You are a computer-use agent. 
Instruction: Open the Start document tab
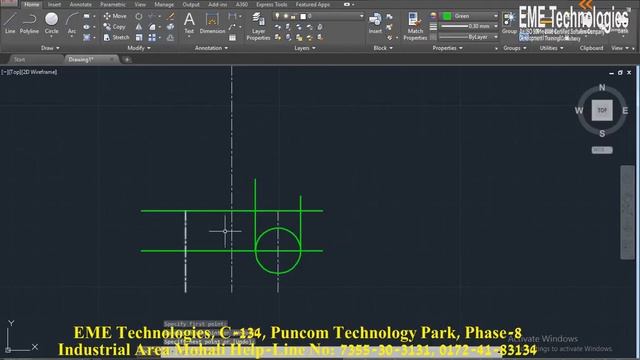[20, 60]
